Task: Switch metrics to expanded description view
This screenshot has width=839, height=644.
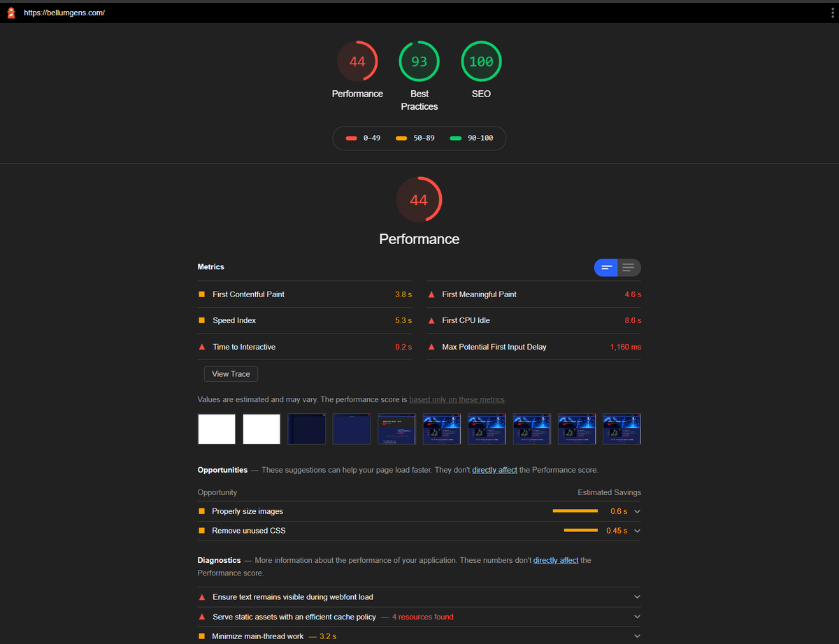Action: [629, 268]
